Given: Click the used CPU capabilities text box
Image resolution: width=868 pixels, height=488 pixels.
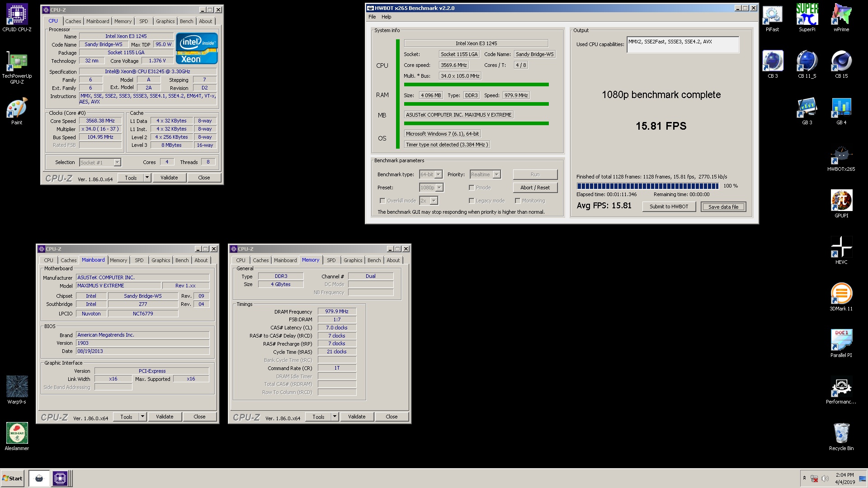Looking at the screenshot, I should [x=683, y=44].
